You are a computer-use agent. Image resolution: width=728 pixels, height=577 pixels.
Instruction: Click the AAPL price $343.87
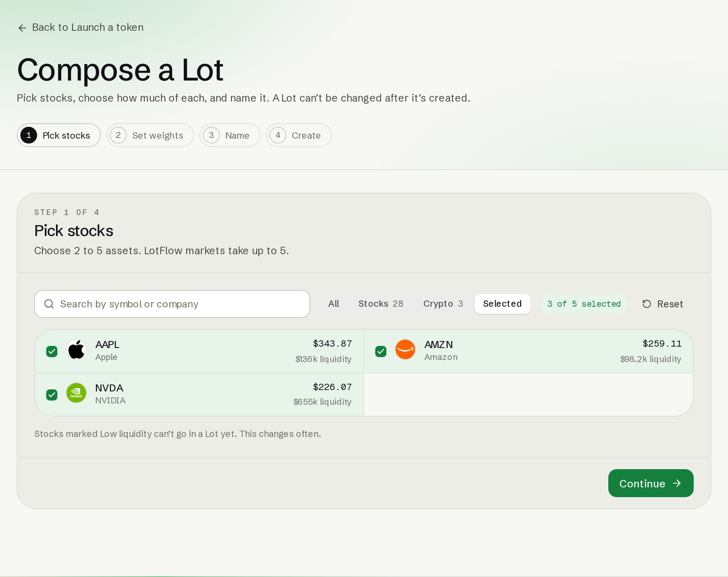pos(332,343)
